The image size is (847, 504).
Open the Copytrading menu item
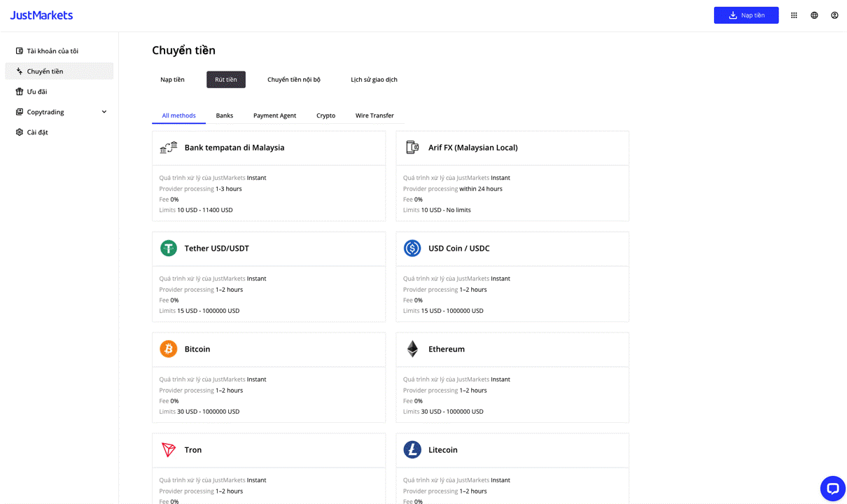click(59, 112)
